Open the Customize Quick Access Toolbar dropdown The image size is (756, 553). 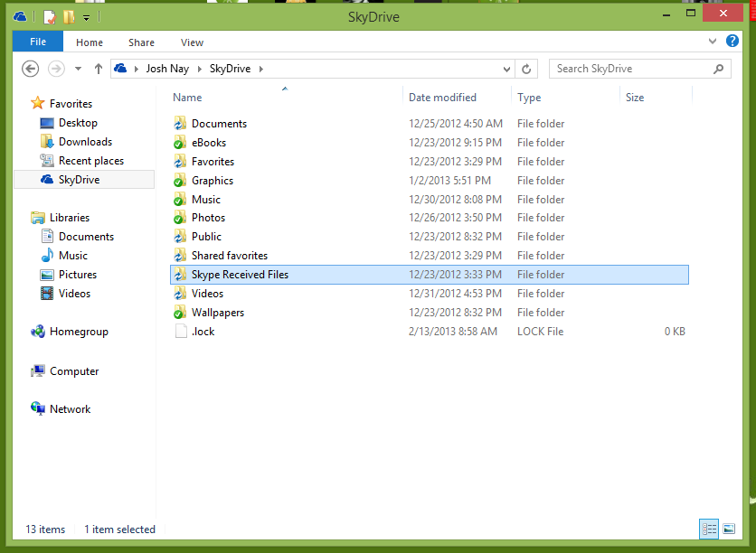coord(86,18)
